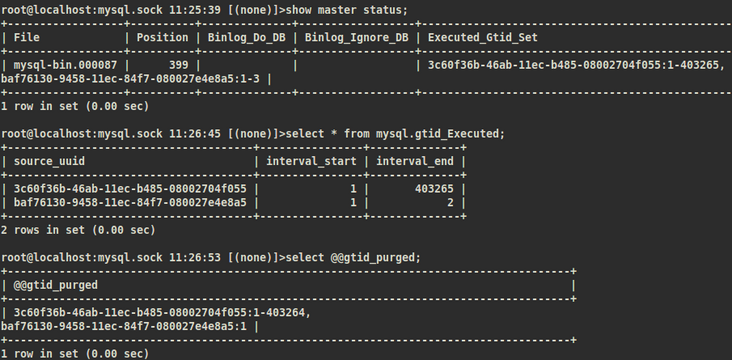Click the baf76130 uuid in the gtid_executed table
This screenshot has height=360, width=732.
tap(130, 203)
